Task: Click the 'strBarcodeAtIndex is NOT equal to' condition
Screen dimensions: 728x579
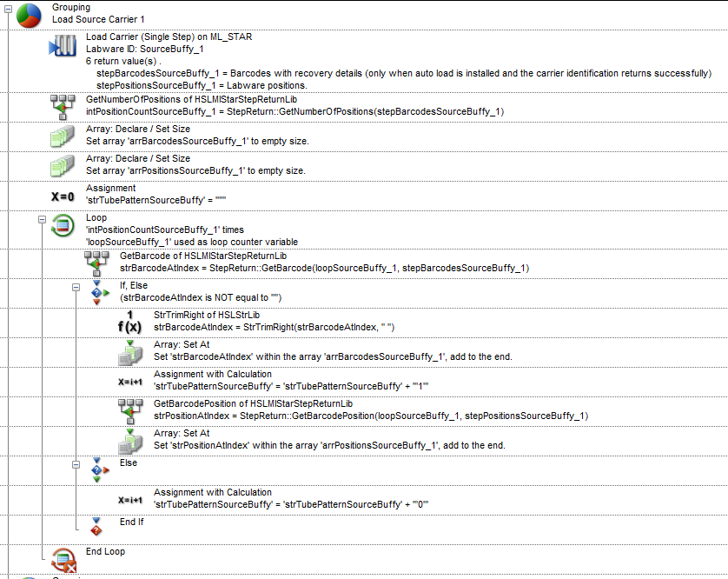Action: pos(201,298)
